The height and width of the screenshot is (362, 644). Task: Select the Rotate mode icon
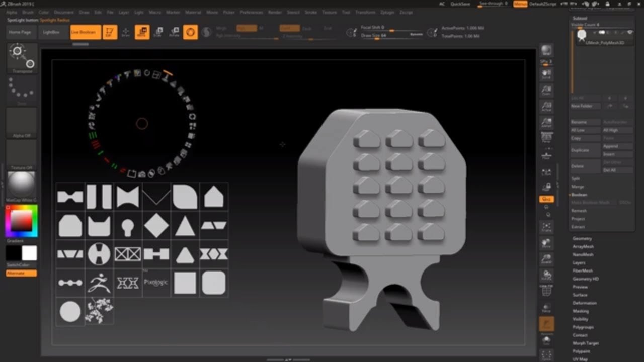pos(174,32)
